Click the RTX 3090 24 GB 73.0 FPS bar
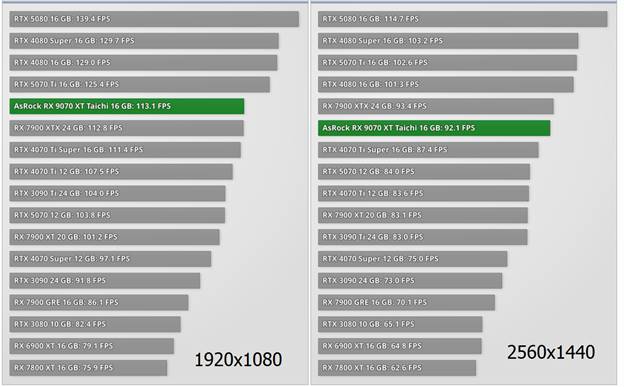Image resolution: width=624 pixels, height=387 pixels. (x=410, y=281)
